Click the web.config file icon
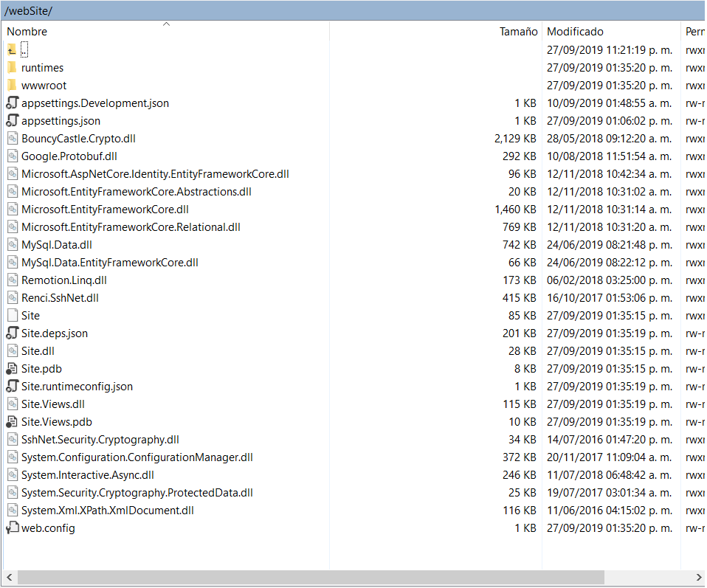The image size is (707, 588). tap(12, 528)
